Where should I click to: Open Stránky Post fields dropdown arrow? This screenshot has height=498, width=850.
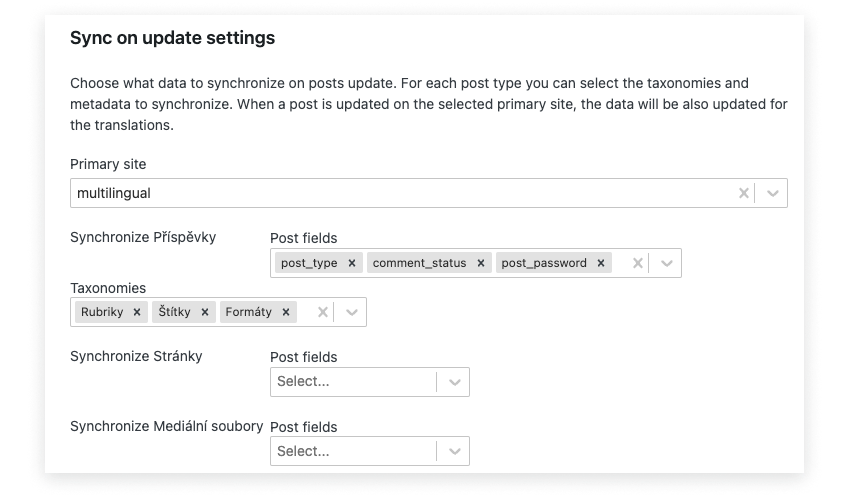pyautogui.click(x=454, y=382)
